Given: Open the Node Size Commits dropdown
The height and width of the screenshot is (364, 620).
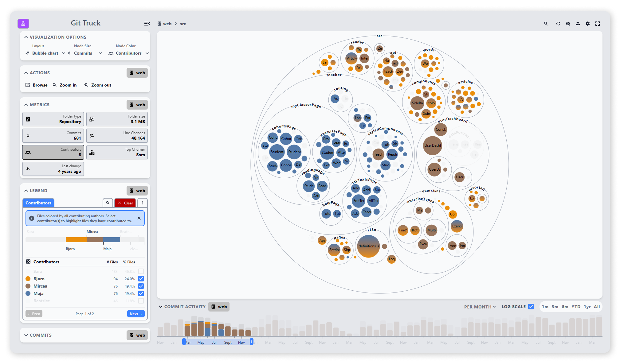Looking at the screenshot, I should tap(85, 53).
